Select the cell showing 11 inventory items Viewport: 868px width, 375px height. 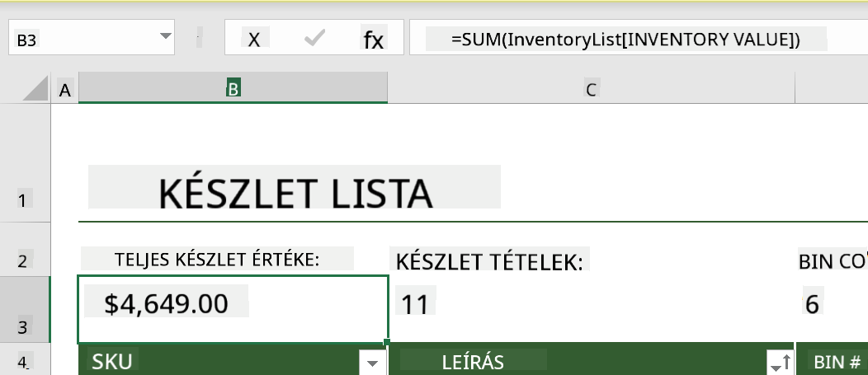tap(592, 309)
